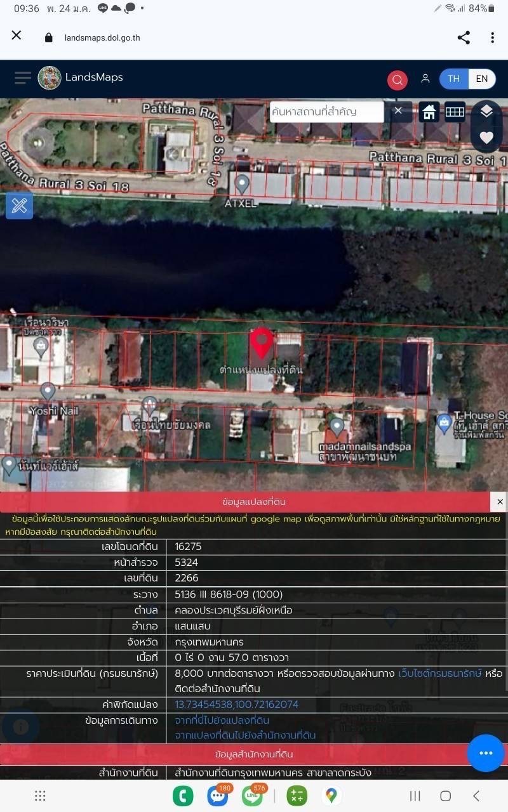Open the user account icon
The height and width of the screenshot is (812, 508).
pyautogui.click(x=425, y=79)
